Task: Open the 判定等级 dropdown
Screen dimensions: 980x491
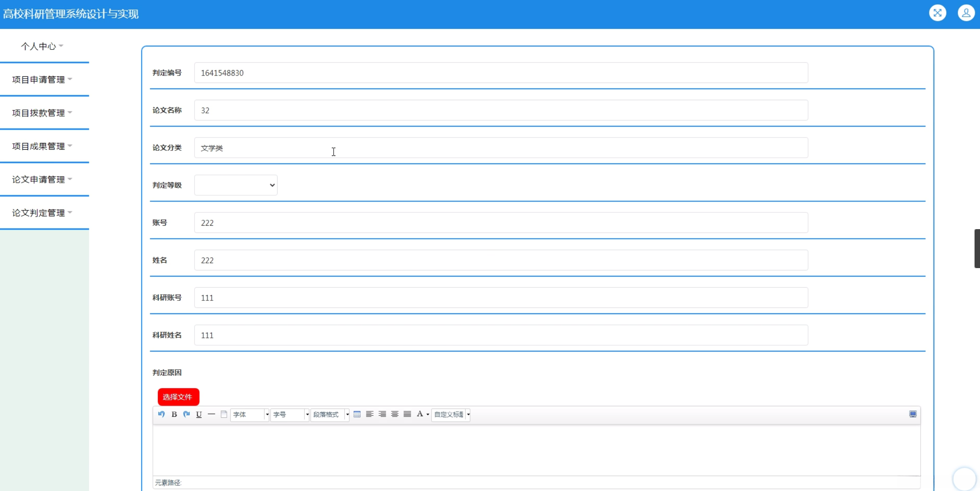Action: 236,185
